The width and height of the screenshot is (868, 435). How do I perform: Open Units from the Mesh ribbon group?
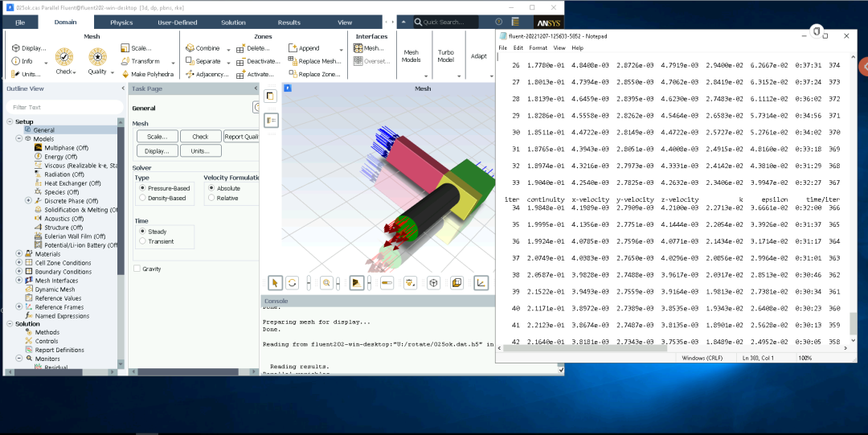click(26, 74)
